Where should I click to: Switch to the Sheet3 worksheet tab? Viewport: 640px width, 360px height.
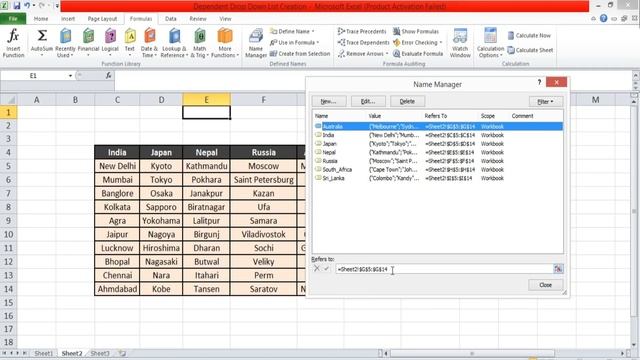click(x=100, y=353)
